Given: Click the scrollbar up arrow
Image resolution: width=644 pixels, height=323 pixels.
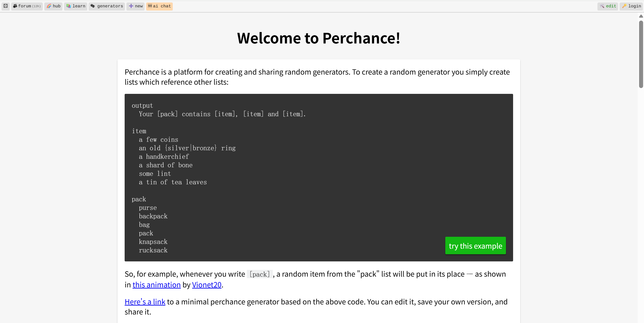Looking at the screenshot, I should [641, 16].
